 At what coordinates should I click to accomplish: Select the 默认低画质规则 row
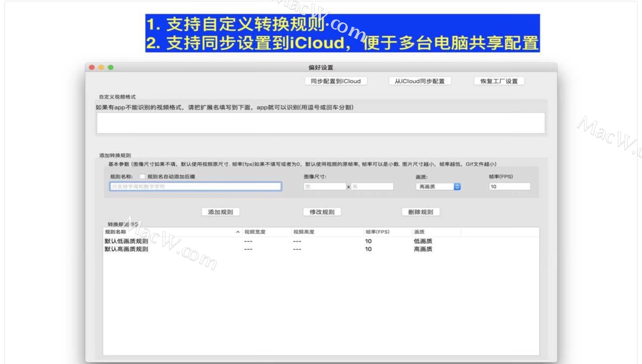126,241
